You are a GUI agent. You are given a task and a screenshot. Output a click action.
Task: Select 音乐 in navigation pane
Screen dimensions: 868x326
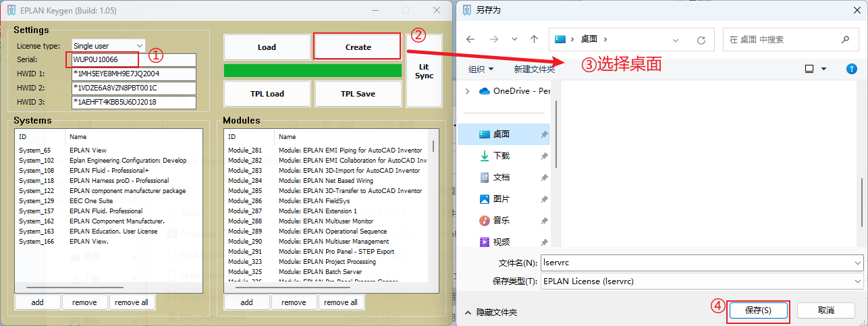pyautogui.click(x=504, y=221)
